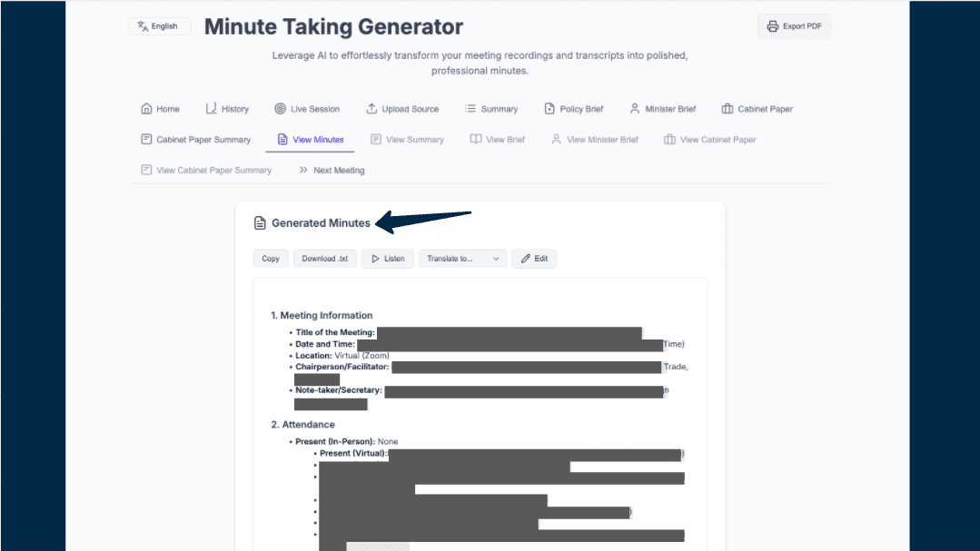Screen dimensions: 980x551
Task: Click the Live Session target icon
Action: pos(280,109)
